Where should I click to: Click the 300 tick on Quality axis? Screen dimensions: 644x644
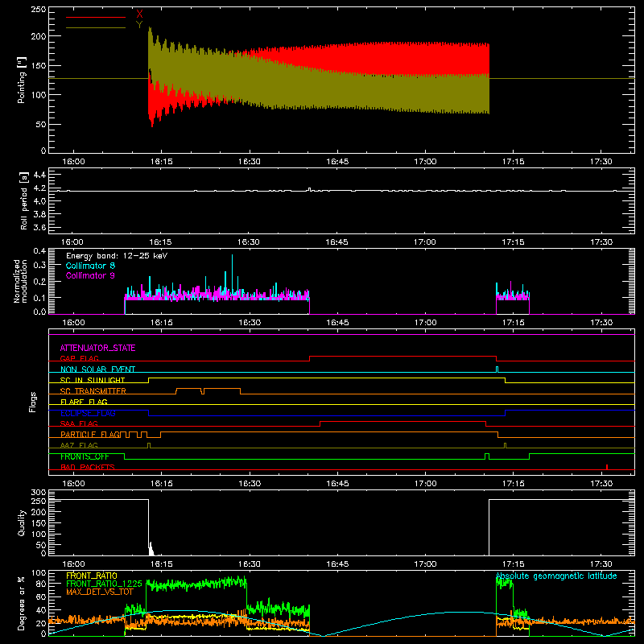point(39,492)
